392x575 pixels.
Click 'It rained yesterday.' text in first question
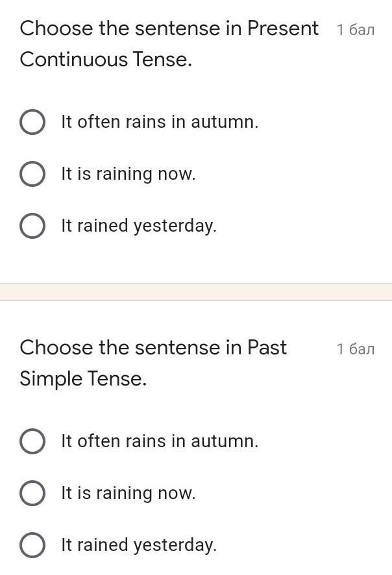point(139,226)
